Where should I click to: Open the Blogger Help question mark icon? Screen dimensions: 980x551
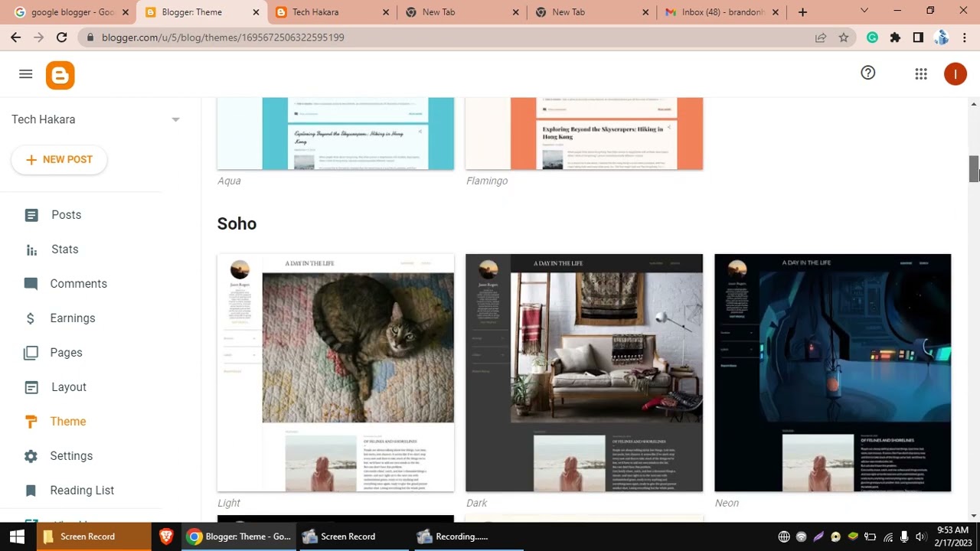coord(868,73)
